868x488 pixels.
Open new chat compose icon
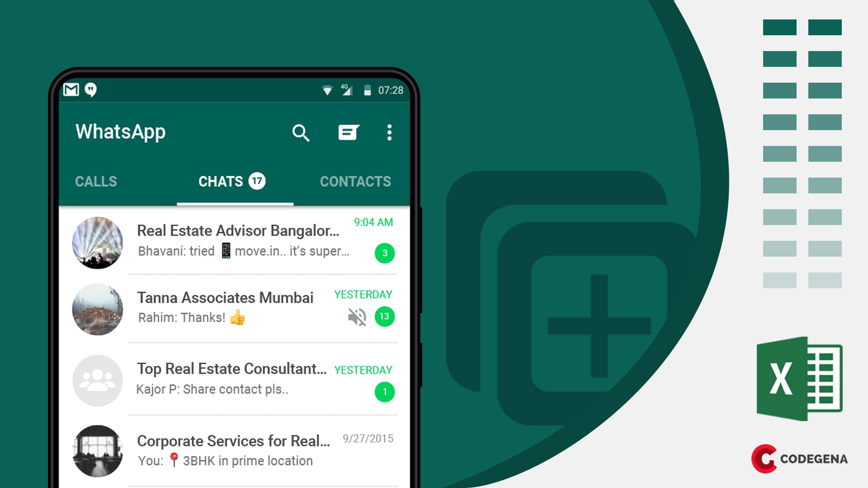(x=348, y=131)
